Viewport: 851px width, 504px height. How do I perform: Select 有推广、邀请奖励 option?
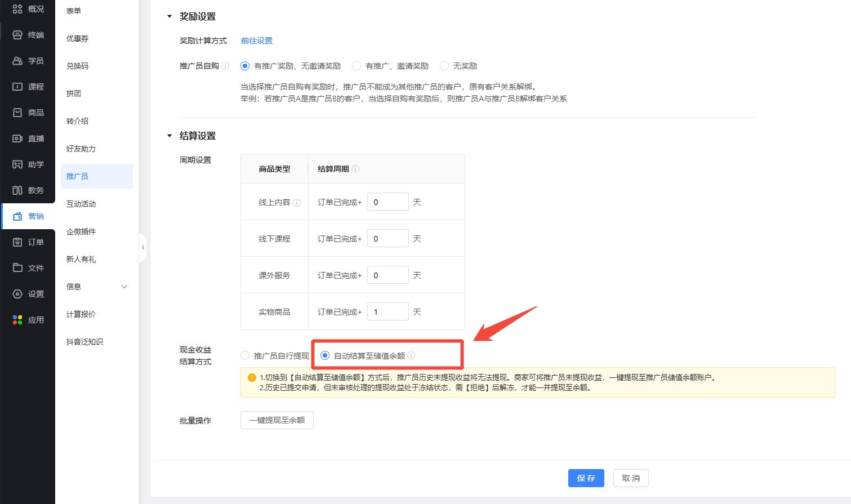tap(357, 65)
